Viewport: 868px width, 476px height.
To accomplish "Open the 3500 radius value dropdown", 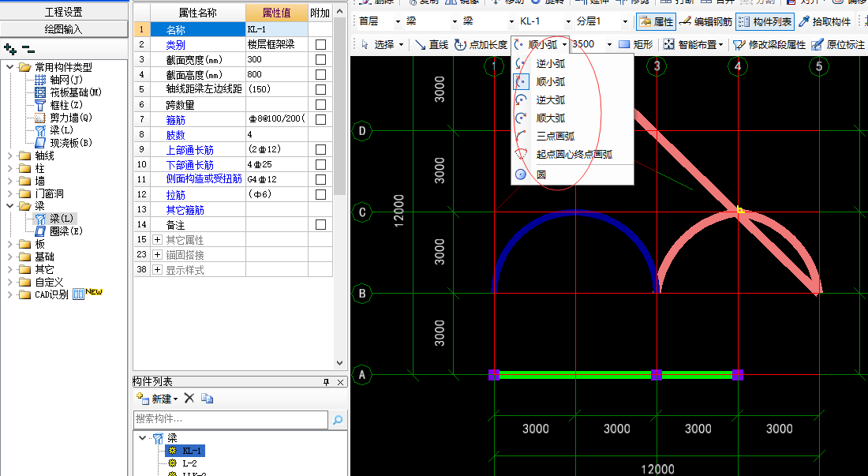I will [x=609, y=44].
